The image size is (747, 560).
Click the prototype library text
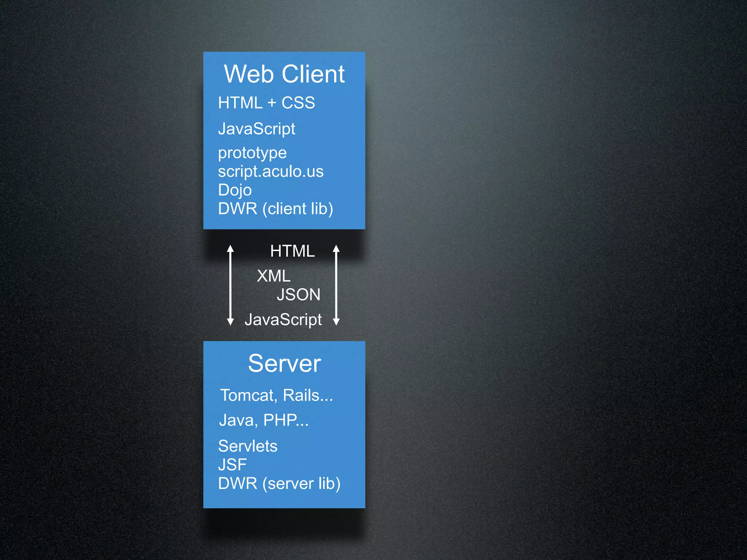tap(252, 153)
